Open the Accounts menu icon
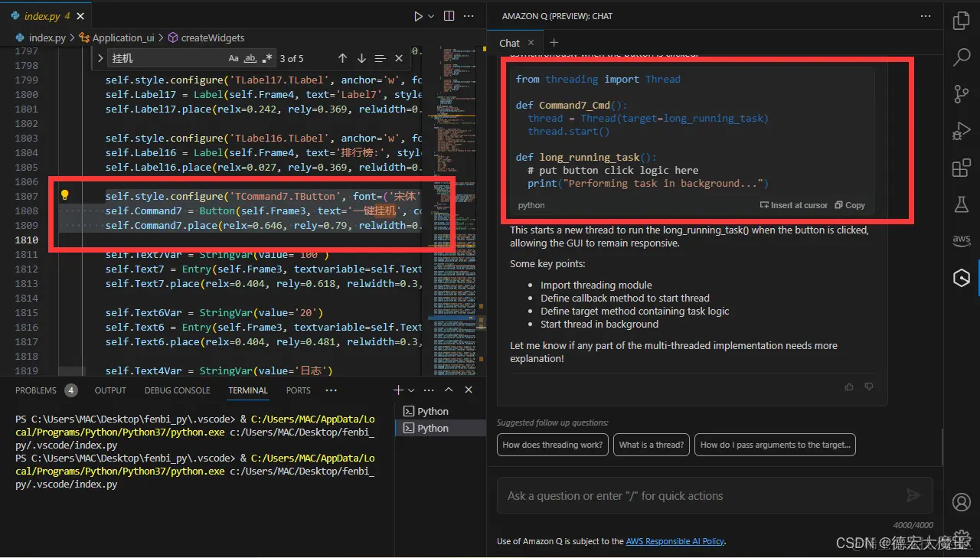980x558 pixels. click(961, 502)
